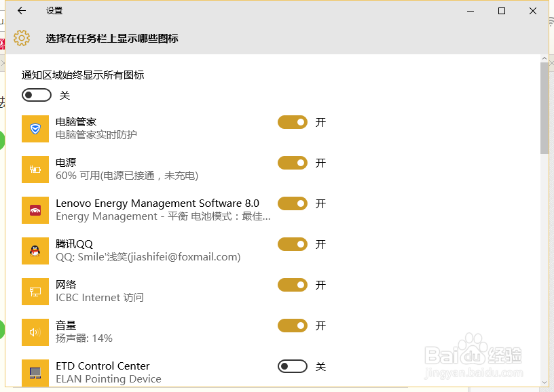The width and height of the screenshot is (554, 392).
Task: Enable 通知区域始终显示所有图标
Action: click(x=37, y=95)
